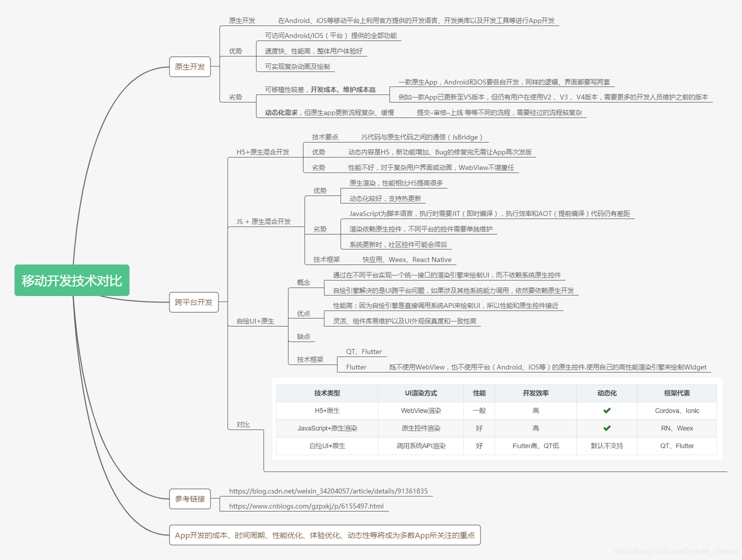Click 渲染依赖原生控件 text node

coord(421,229)
